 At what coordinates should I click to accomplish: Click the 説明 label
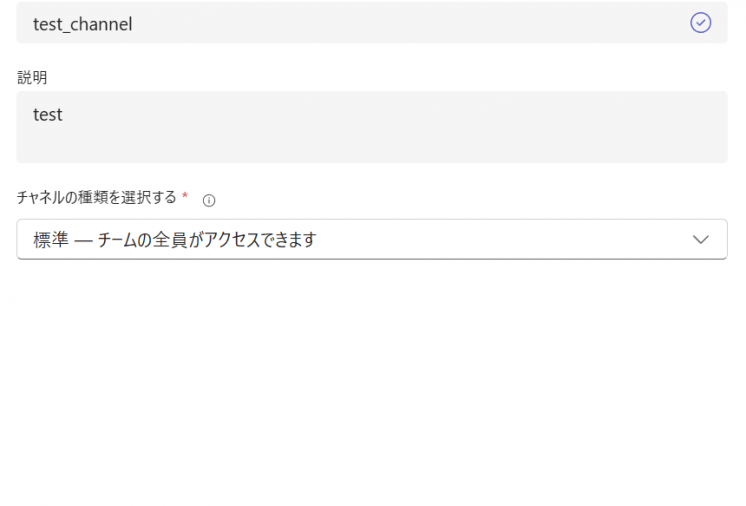coord(32,77)
